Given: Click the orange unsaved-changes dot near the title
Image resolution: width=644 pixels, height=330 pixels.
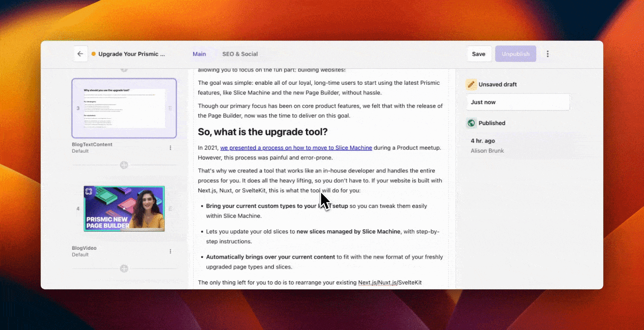Looking at the screenshot, I should (94, 54).
